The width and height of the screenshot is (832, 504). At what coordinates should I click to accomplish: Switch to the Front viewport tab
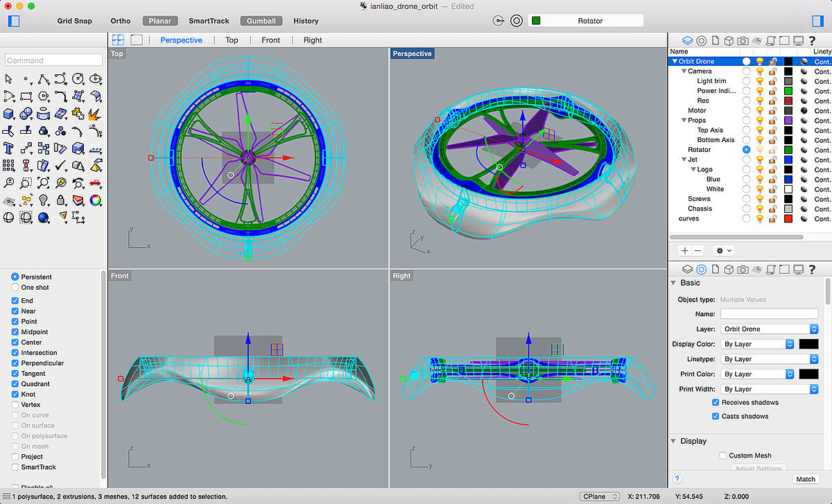[270, 40]
